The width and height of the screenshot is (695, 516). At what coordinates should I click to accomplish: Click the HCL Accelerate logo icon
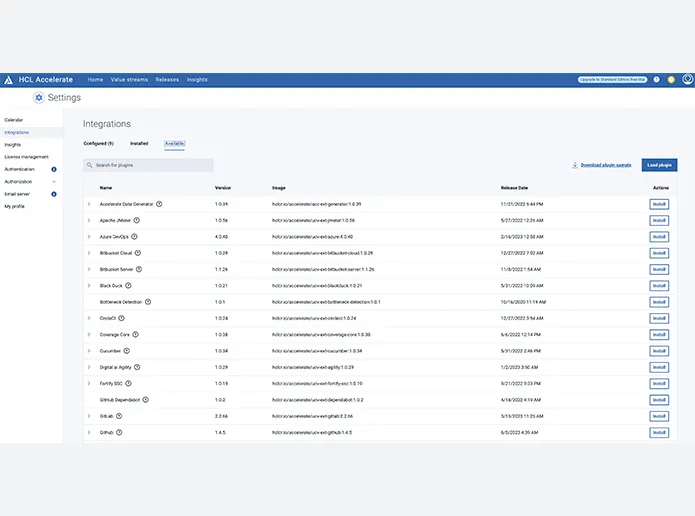coord(8,80)
